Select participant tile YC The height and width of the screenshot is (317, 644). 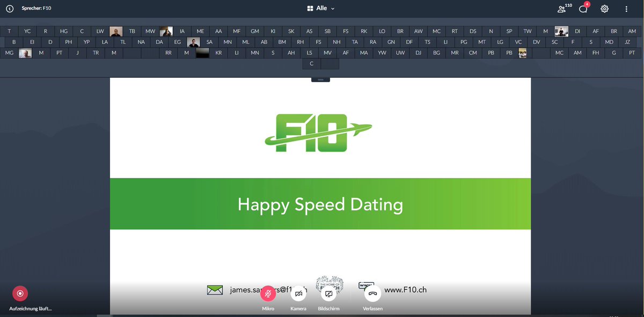27,31
